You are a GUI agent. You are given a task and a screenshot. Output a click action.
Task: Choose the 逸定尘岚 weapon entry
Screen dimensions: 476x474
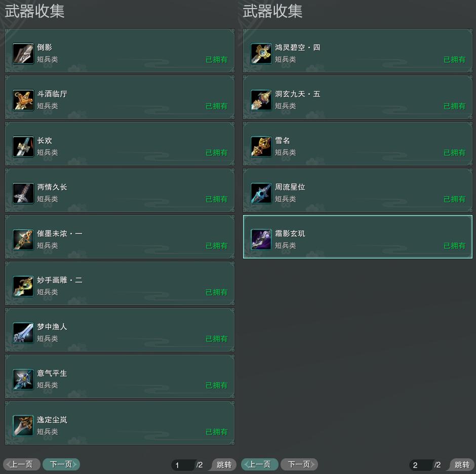tap(120, 423)
